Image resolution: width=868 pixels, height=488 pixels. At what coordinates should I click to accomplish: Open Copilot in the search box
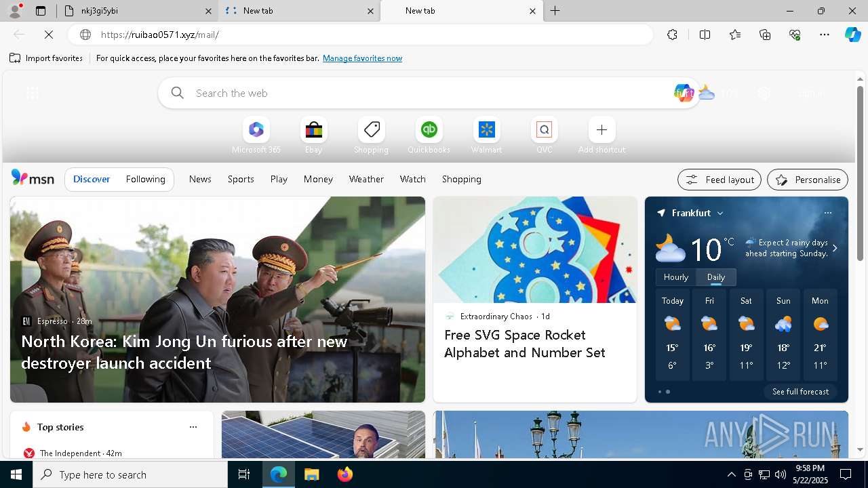click(x=684, y=93)
